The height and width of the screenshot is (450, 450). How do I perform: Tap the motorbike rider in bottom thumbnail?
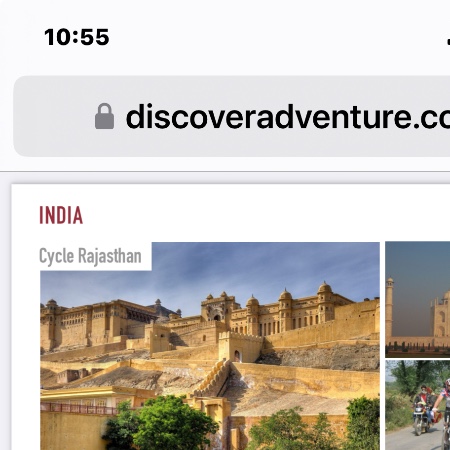pos(421,410)
